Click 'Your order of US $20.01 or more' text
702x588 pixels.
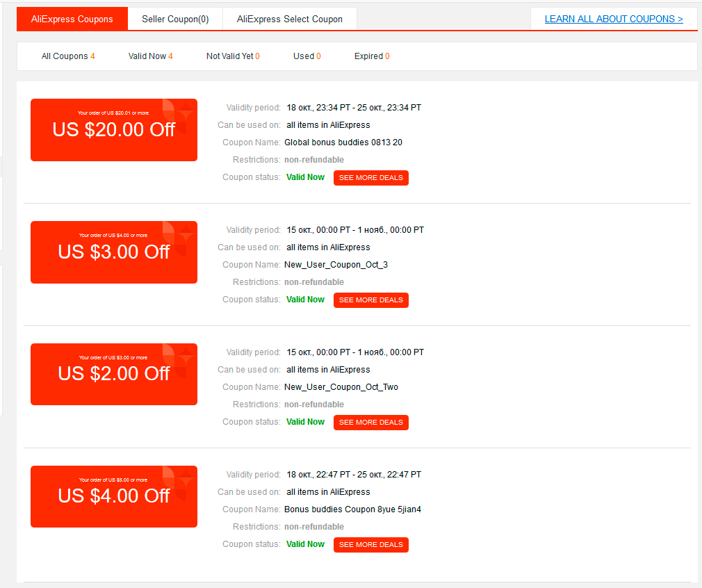(113, 113)
